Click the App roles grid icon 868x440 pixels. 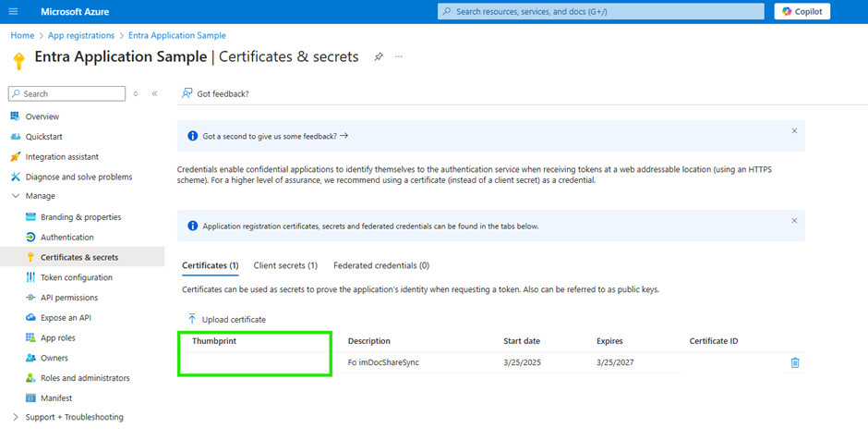tap(30, 337)
